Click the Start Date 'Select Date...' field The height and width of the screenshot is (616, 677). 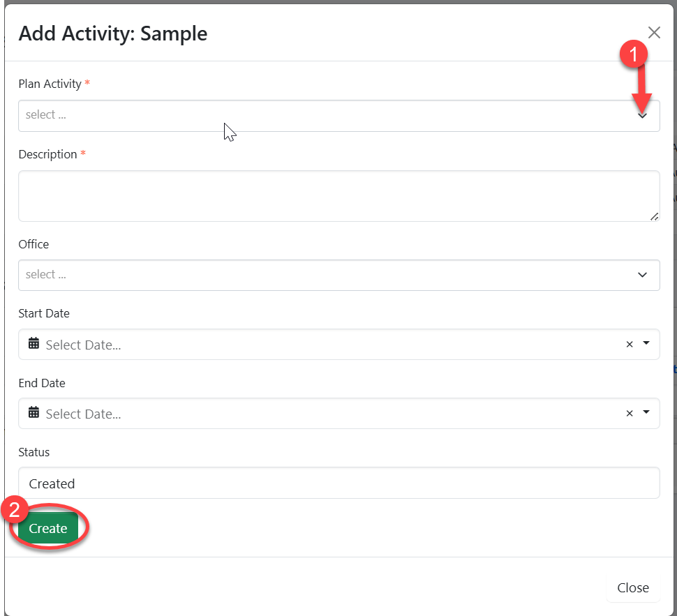click(x=84, y=345)
